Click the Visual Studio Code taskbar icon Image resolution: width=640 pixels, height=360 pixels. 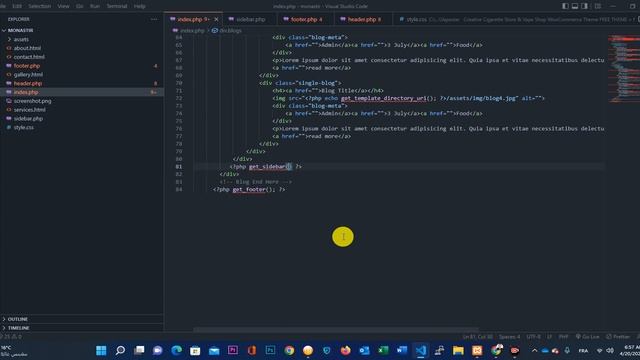[x=420, y=350]
